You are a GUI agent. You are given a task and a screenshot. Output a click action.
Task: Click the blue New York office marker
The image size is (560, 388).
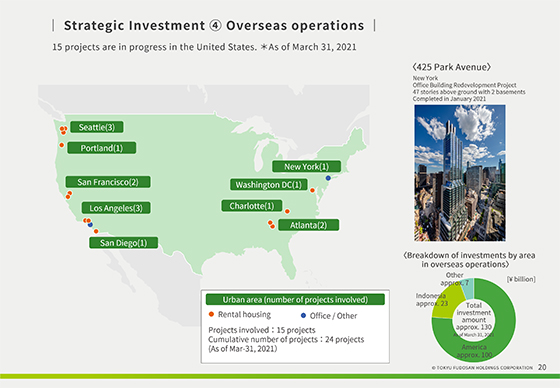(328, 178)
